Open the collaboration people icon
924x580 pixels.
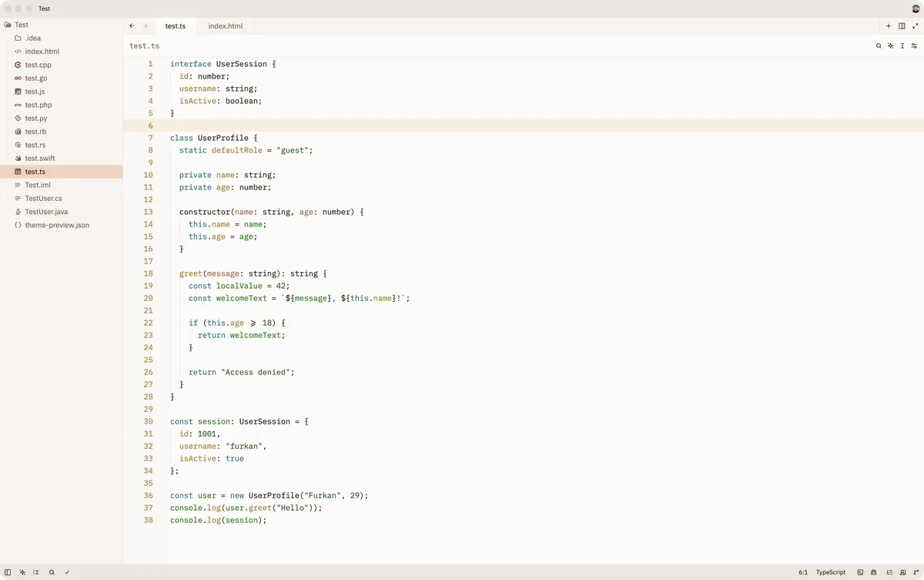903,572
